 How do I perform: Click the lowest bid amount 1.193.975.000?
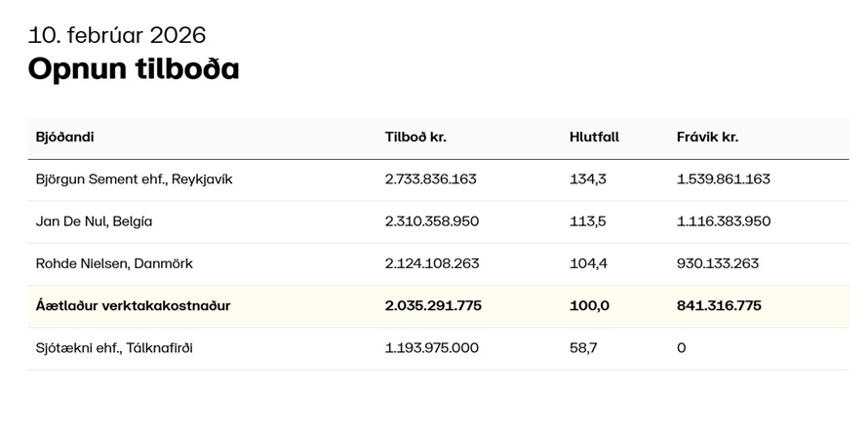(432, 348)
